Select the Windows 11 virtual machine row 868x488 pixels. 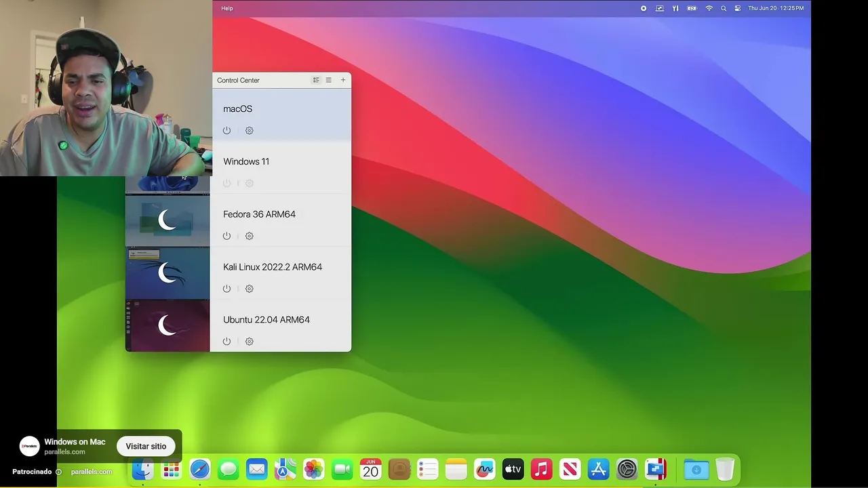pos(281,167)
